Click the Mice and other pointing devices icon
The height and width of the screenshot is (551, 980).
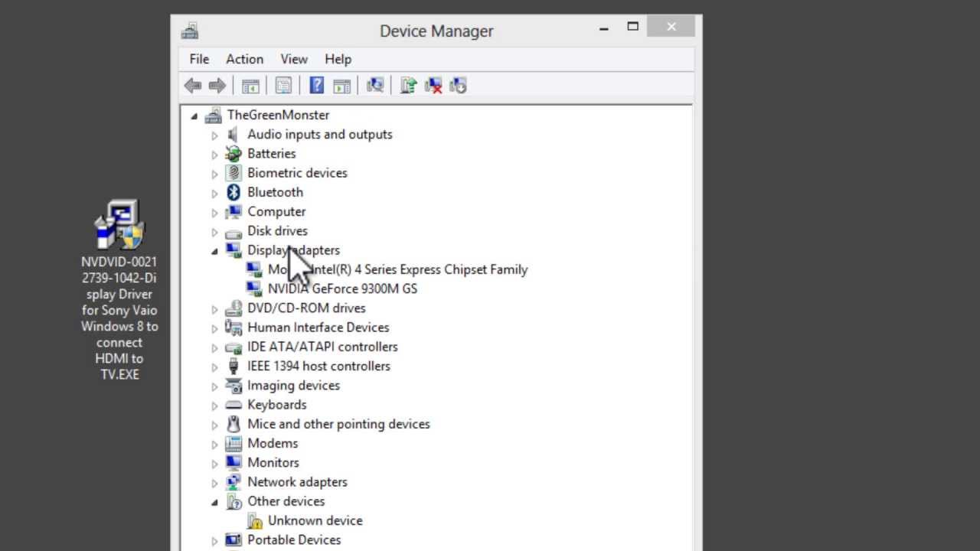[234, 424]
